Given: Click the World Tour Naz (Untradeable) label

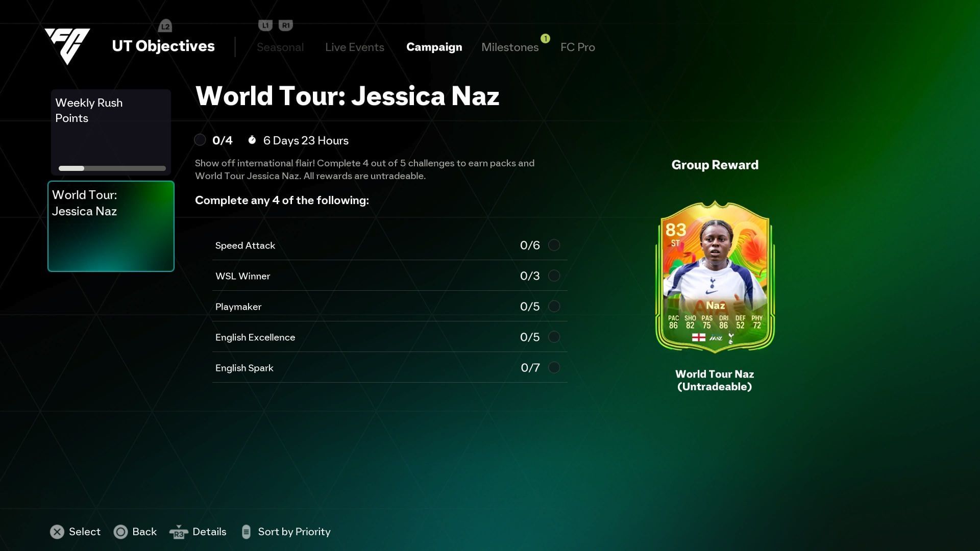Looking at the screenshot, I should [715, 380].
